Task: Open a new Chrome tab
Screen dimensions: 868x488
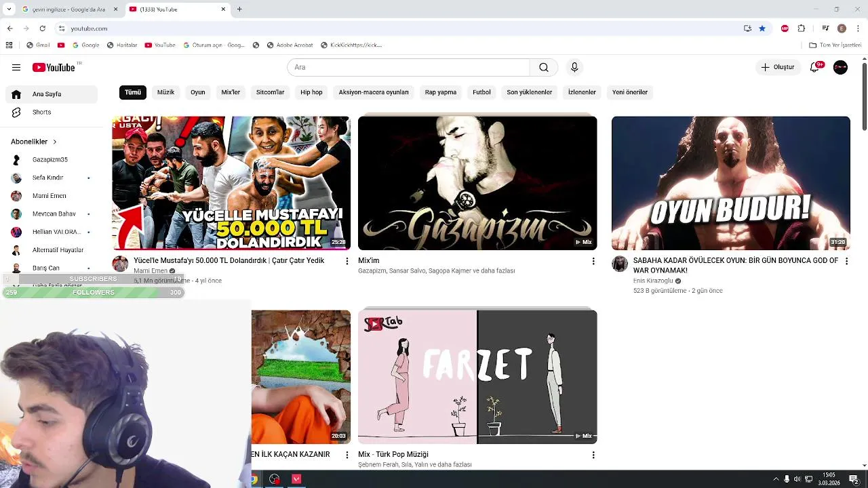Action: [x=239, y=9]
